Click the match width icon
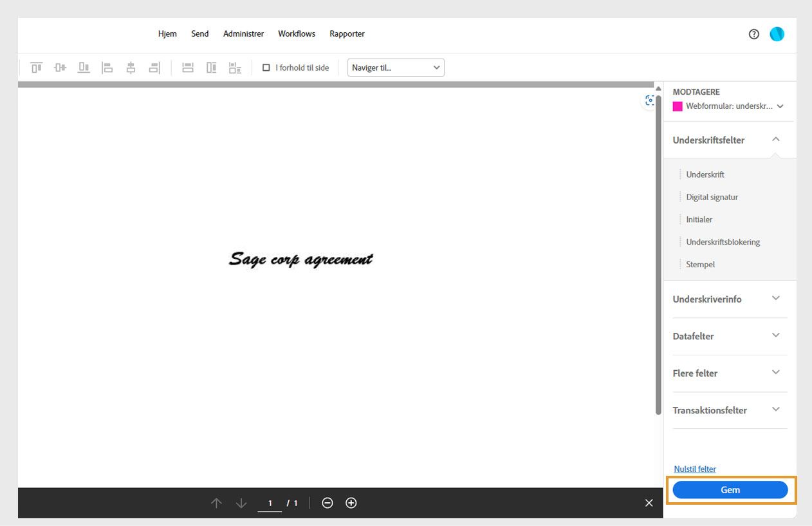Screen dimensions: 812x526 pos(188,68)
